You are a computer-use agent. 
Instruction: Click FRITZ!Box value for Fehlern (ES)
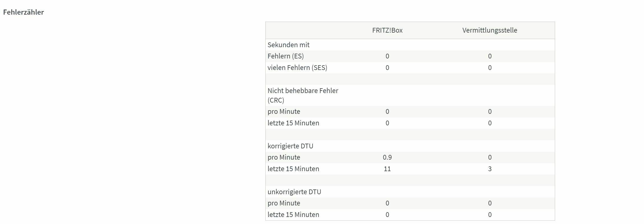tap(387, 56)
